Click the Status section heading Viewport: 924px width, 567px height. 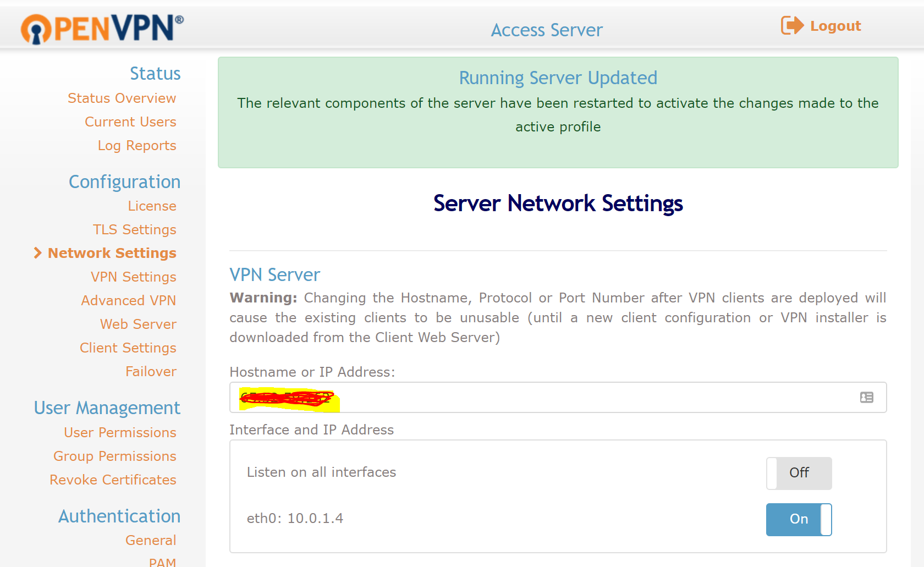(156, 73)
